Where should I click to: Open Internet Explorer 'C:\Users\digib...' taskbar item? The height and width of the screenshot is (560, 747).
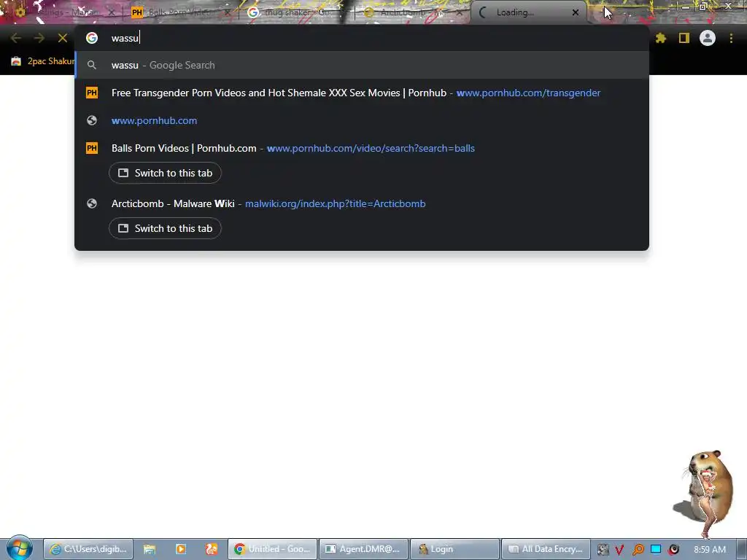[88, 549]
